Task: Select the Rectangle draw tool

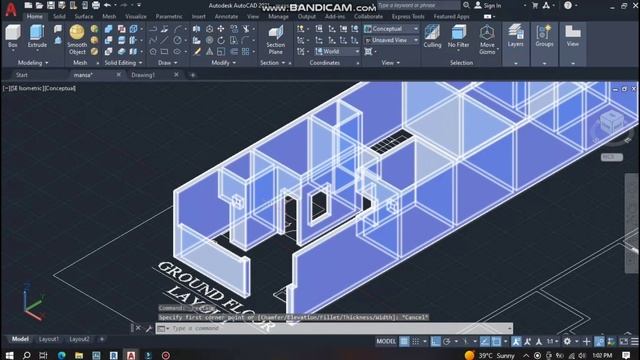Action: point(164,51)
